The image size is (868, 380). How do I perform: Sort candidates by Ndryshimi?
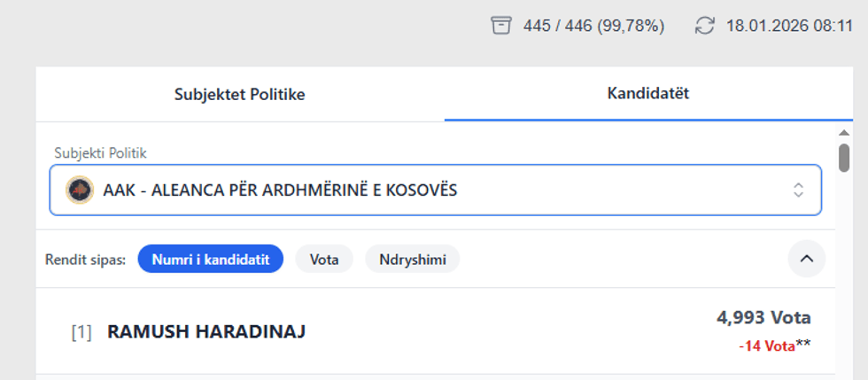(x=412, y=260)
